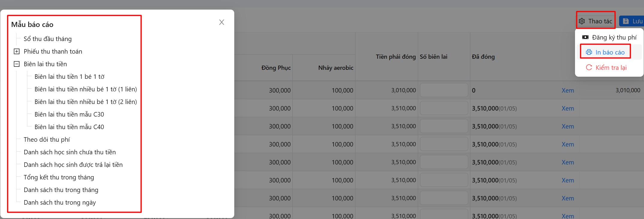Close the Mẫu báo cáo panel
Screen dimensions: 644x219
coord(222,22)
